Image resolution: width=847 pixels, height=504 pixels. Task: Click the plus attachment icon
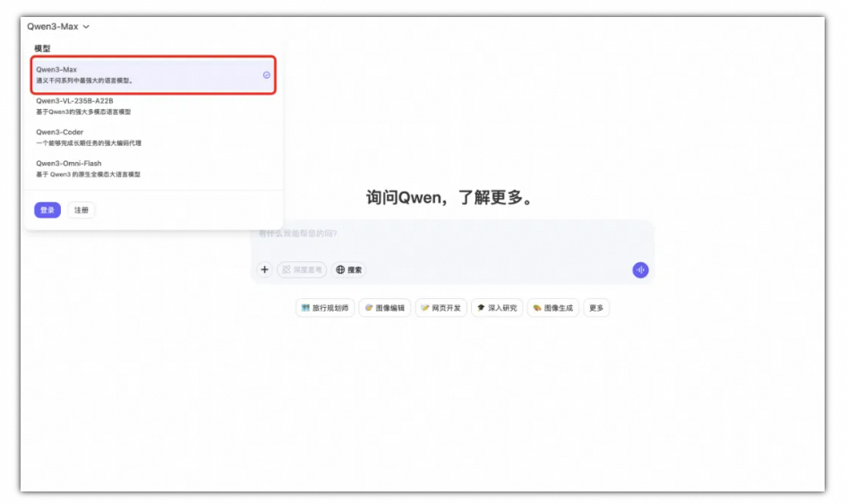[264, 269]
